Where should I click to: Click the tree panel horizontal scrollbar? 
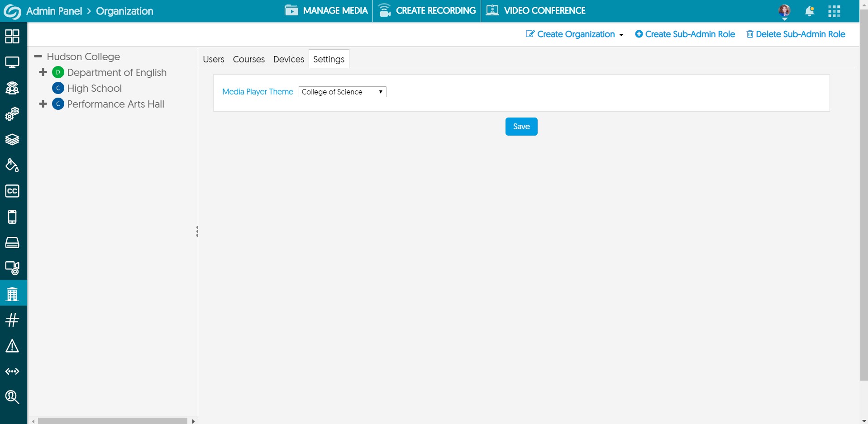113,421
